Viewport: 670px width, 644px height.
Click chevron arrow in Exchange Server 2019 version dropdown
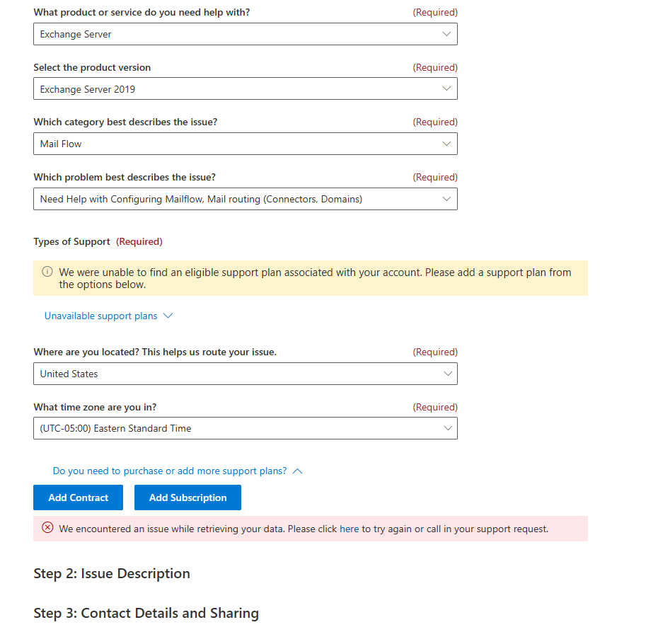(446, 88)
